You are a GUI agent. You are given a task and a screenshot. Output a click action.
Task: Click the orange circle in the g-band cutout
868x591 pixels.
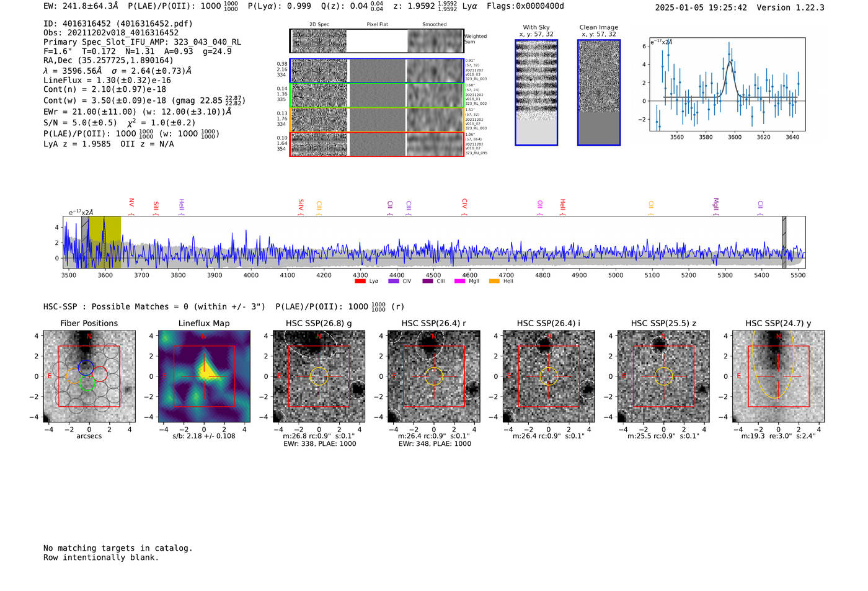[319, 376]
